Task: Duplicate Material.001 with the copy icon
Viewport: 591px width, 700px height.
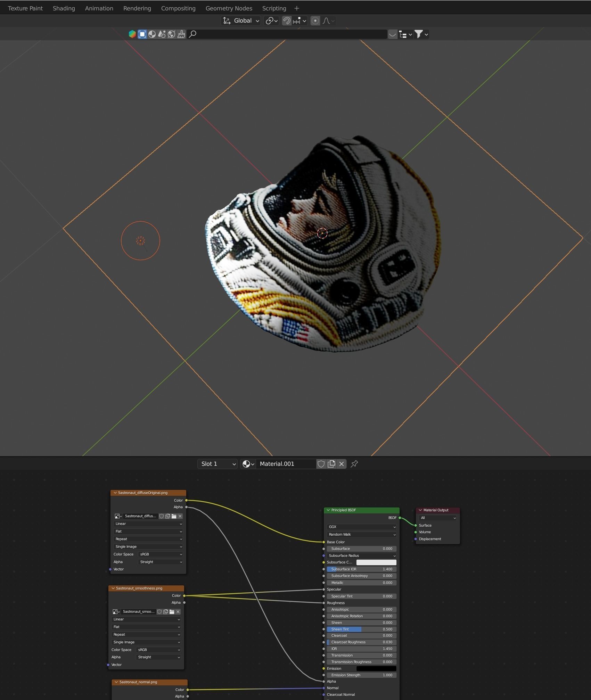Action: pyautogui.click(x=331, y=464)
